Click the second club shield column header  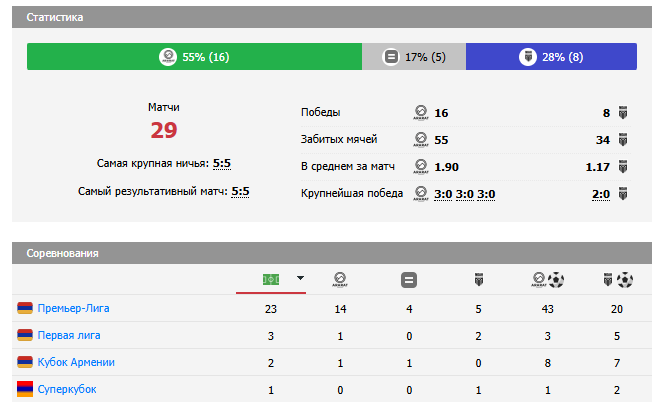pos(477,280)
